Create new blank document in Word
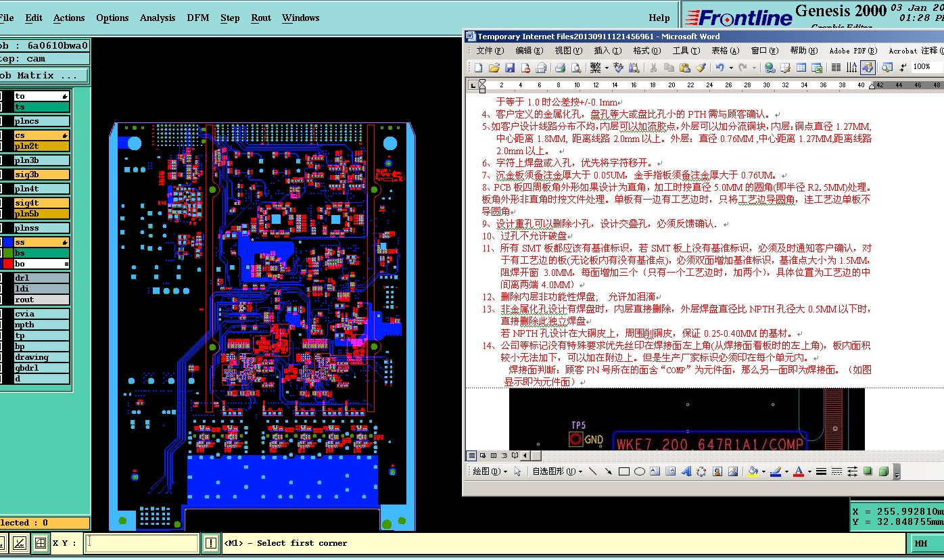This screenshot has width=944, height=560. click(479, 67)
